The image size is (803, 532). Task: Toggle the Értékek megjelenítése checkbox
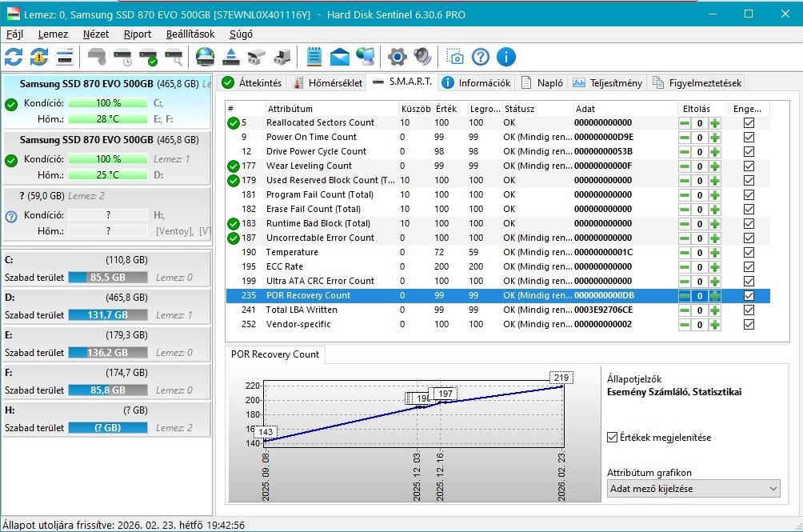[612, 438]
